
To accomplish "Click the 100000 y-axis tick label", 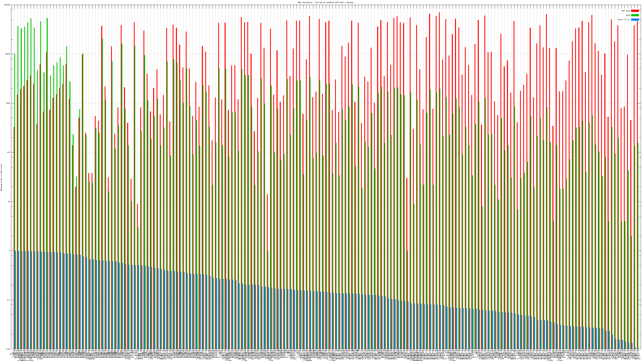I will pos(7,5).
